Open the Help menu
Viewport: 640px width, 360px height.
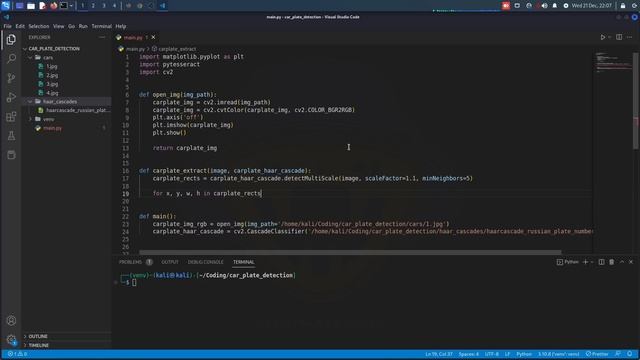[x=121, y=26]
